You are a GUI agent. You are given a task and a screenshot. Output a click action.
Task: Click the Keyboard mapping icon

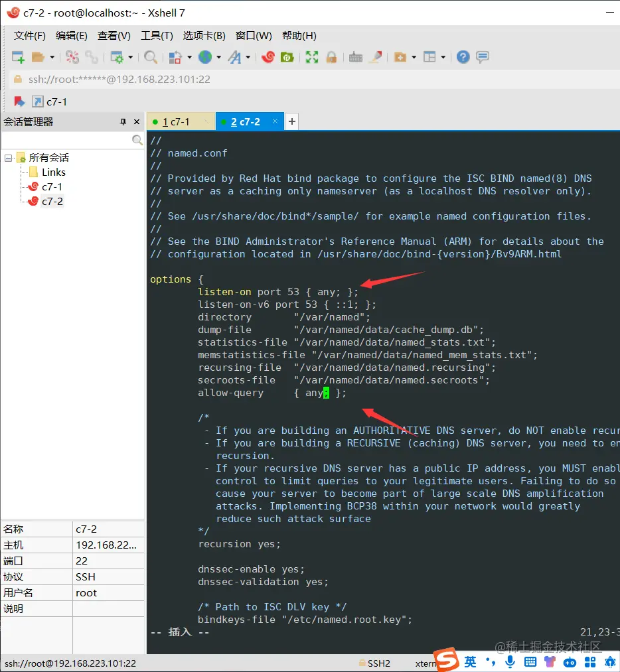(355, 57)
